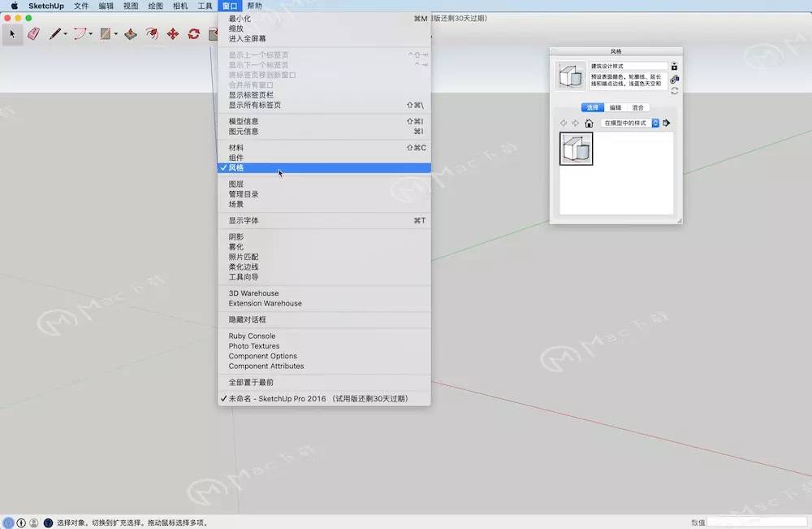Select the red Move tool
Viewport: 812px width, 529px height.
[173, 34]
